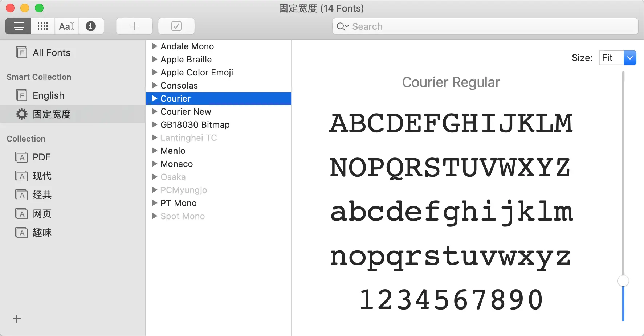Select the Apple Braille font name
644x336 pixels.
186,60
